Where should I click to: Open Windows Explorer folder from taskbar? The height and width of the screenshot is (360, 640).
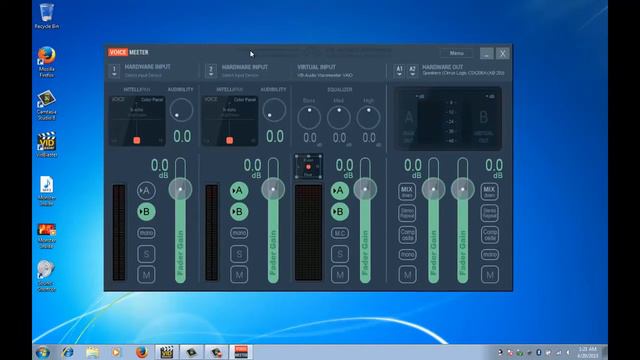93,352
